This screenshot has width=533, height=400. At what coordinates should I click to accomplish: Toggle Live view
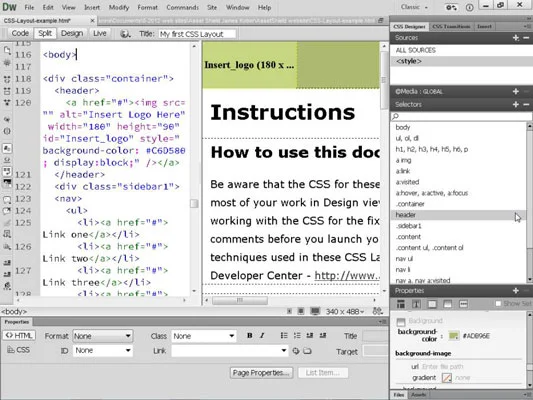pyautogui.click(x=100, y=33)
